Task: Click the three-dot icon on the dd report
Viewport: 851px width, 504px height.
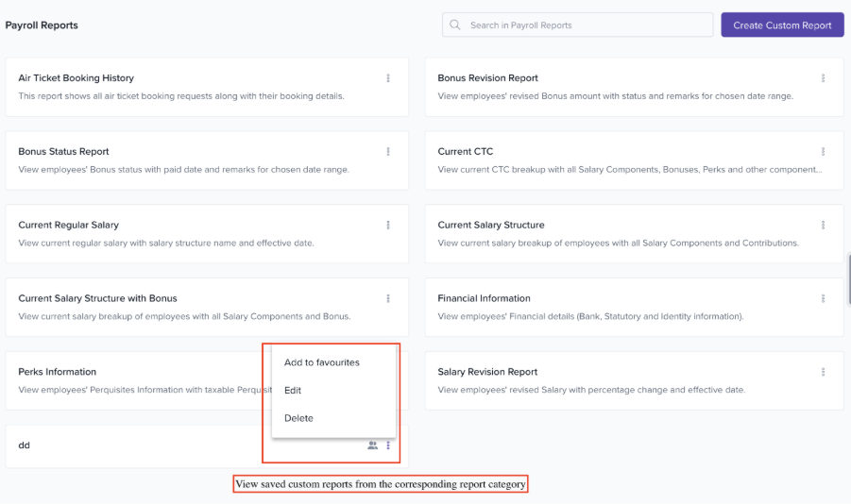Action: tap(388, 445)
